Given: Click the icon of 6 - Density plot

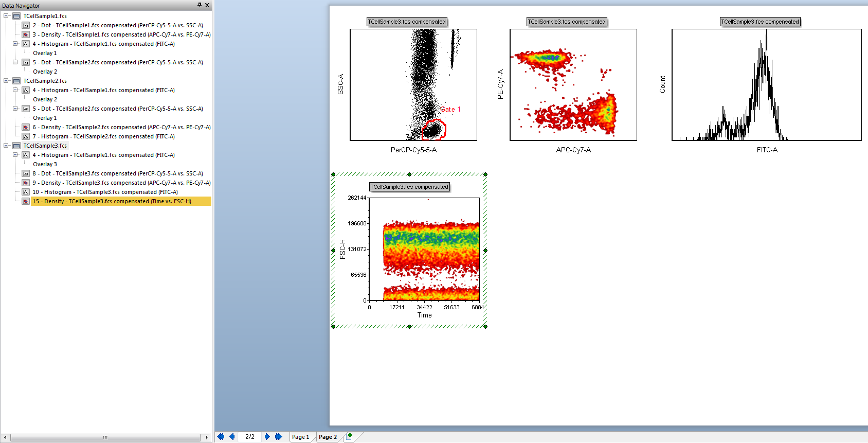Looking at the screenshot, I should 26,127.
